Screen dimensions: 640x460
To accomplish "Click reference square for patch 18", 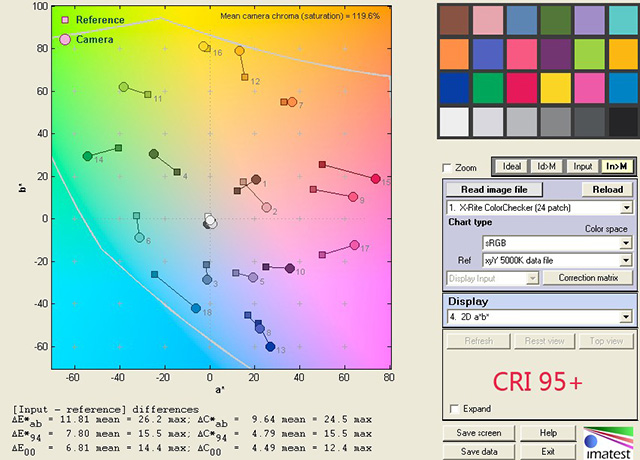I will (x=155, y=274).
